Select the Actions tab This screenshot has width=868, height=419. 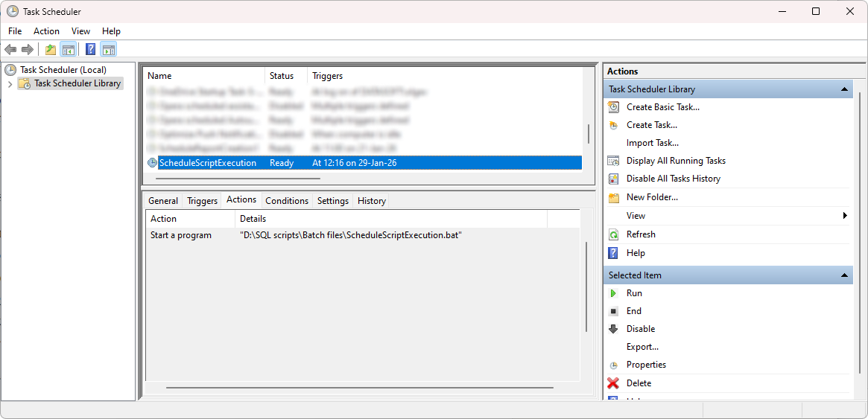pyautogui.click(x=241, y=199)
